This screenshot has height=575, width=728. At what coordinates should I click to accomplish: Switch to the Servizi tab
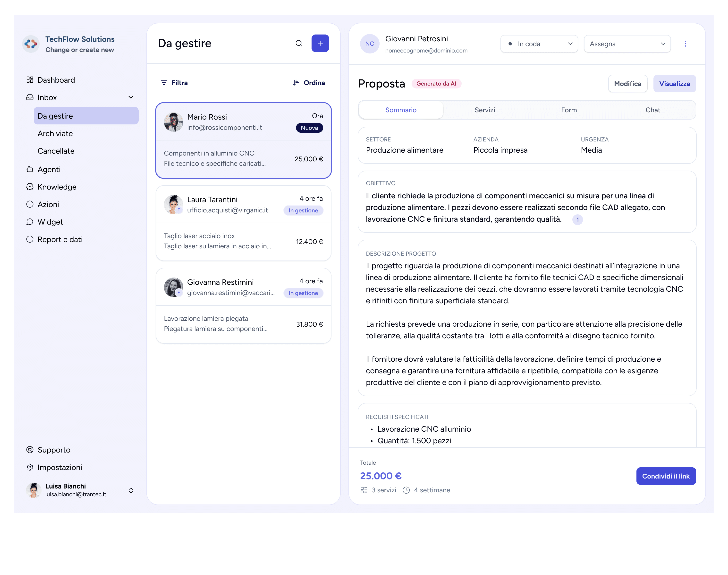[484, 110]
